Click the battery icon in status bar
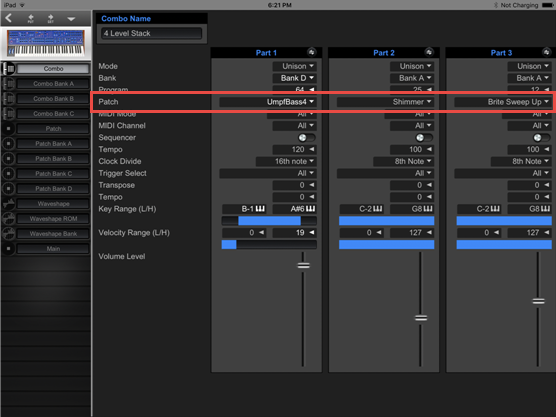 [x=547, y=5]
